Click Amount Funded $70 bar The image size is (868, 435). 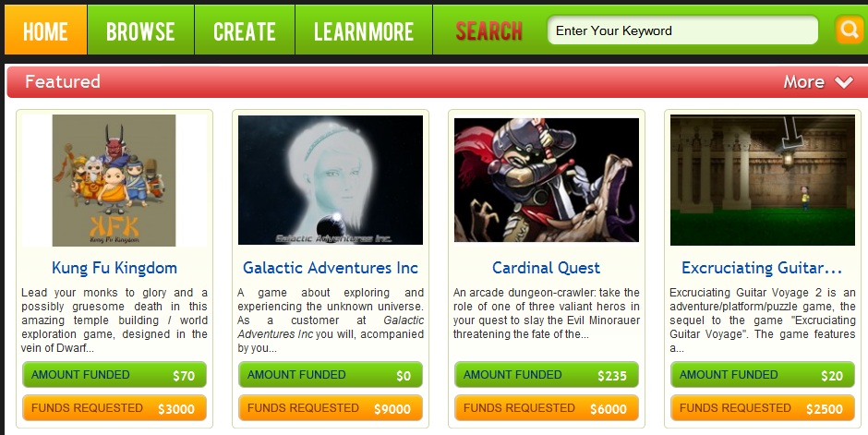115,375
